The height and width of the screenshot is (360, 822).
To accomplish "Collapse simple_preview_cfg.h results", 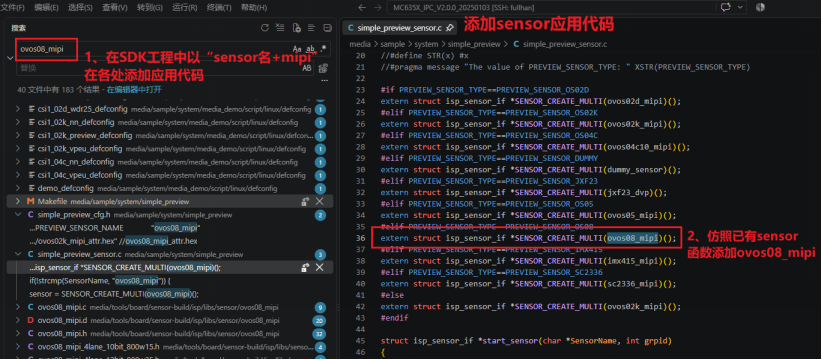I will (x=17, y=215).
